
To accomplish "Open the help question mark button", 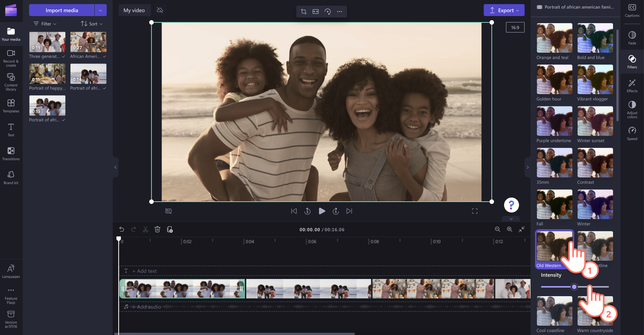I will click(x=512, y=205).
